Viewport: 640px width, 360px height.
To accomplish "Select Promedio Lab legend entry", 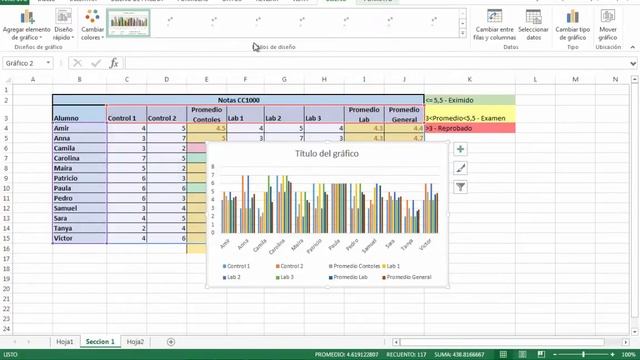I will click(348, 277).
